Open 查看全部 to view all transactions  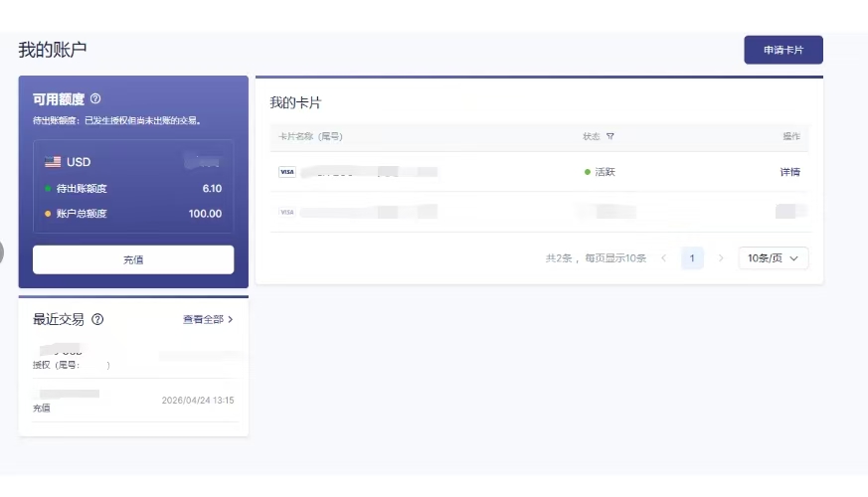(x=207, y=319)
